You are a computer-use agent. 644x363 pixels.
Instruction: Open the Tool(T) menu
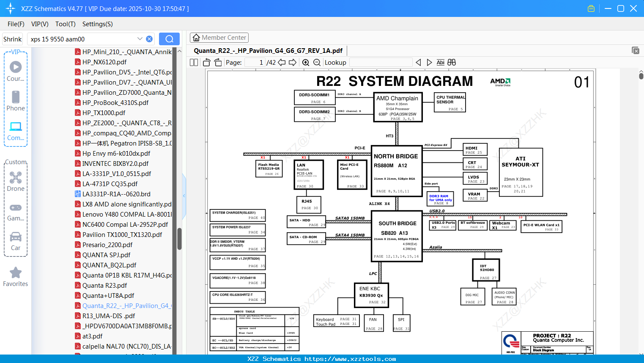66,24
